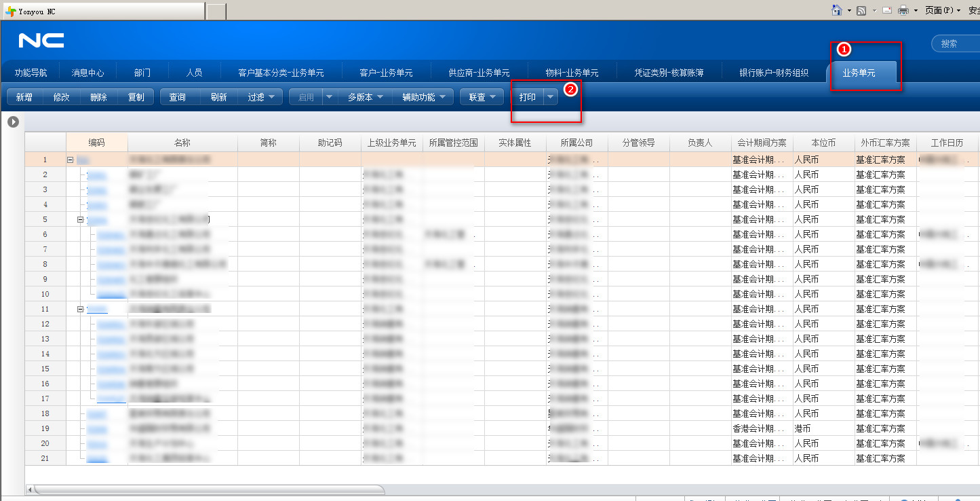Open the 辅助功能 dropdown menu
The height and width of the screenshot is (501, 980).
click(x=424, y=97)
